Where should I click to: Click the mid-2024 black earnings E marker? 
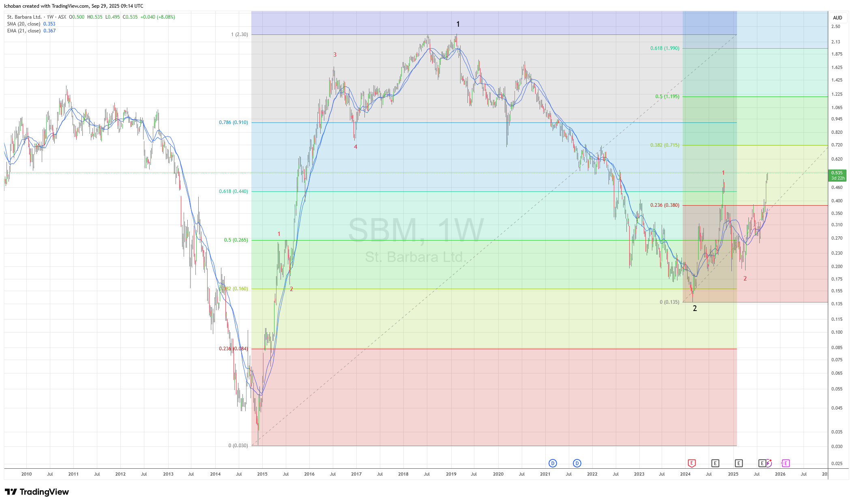pyautogui.click(x=715, y=463)
